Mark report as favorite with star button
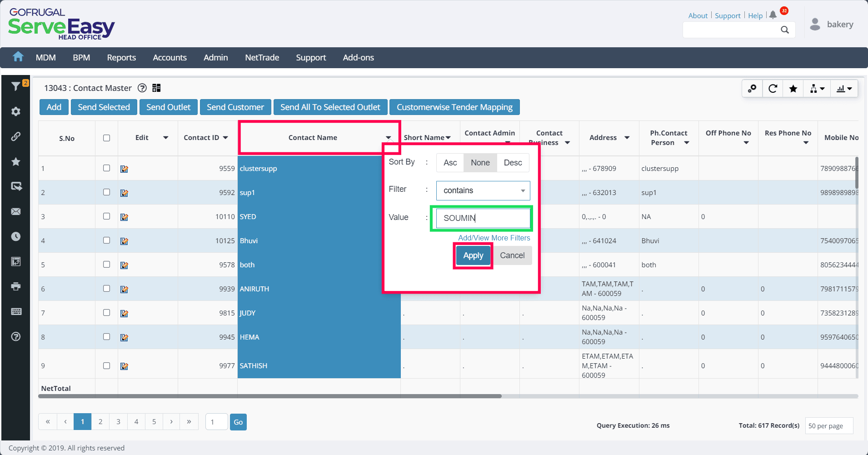Screen dimensions: 868x455 [x=793, y=88]
